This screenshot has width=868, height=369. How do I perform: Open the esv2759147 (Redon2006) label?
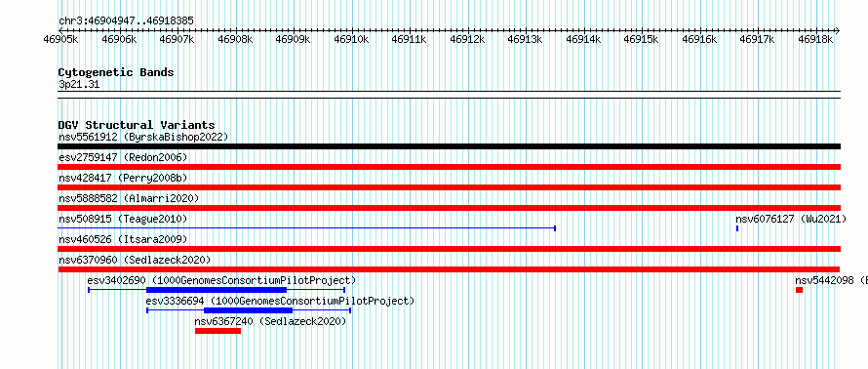click(x=123, y=157)
